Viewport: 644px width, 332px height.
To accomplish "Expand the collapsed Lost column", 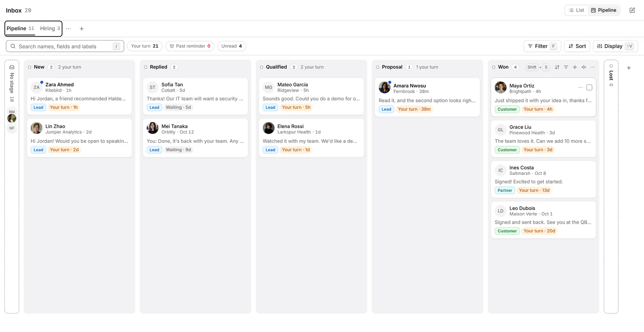I will pos(611,186).
